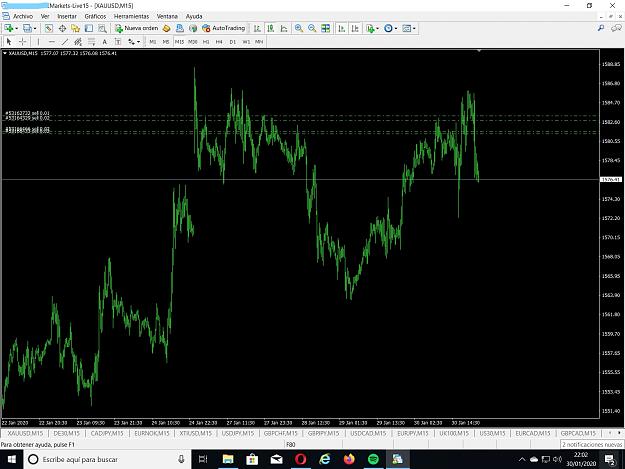
Task: Switch to the US30,M15 chart tab
Action: (x=492, y=433)
